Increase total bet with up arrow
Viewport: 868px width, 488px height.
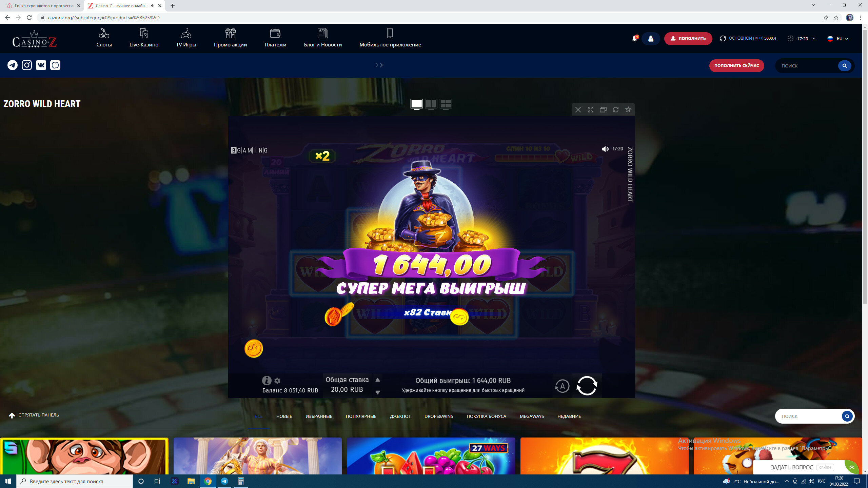(377, 380)
